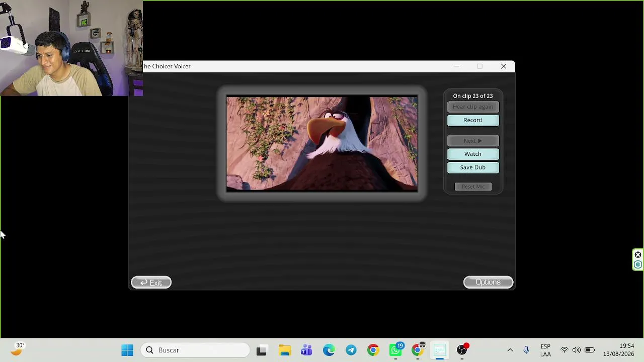This screenshot has width=644, height=362.
Task: Open Task View from the taskbar
Action: click(x=261, y=350)
